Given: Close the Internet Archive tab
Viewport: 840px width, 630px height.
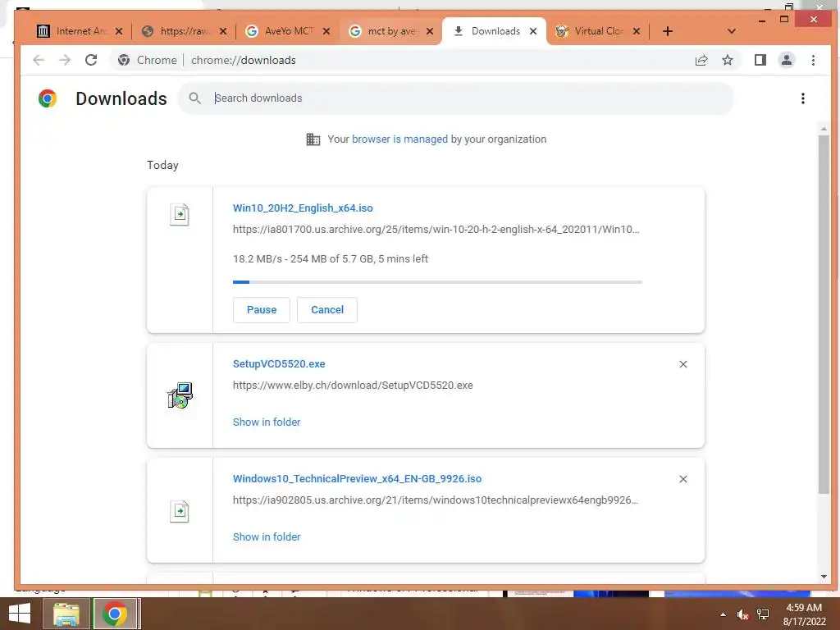Looking at the screenshot, I should (x=119, y=31).
